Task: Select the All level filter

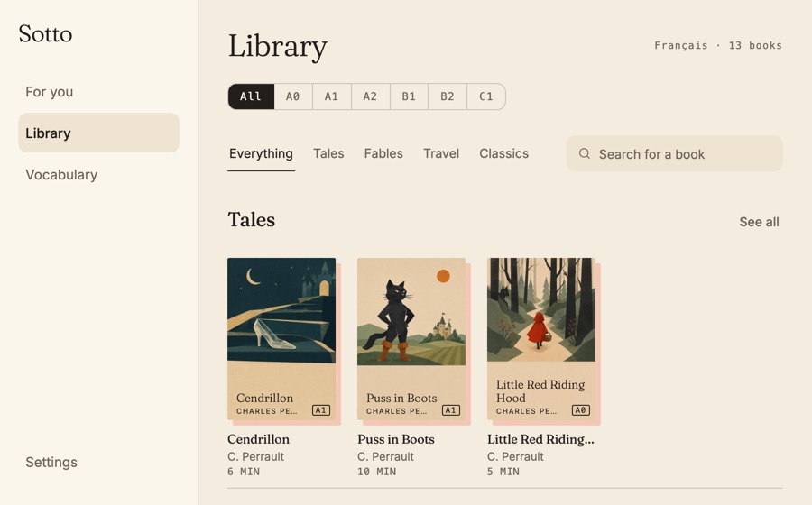Action: tap(251, 96)
